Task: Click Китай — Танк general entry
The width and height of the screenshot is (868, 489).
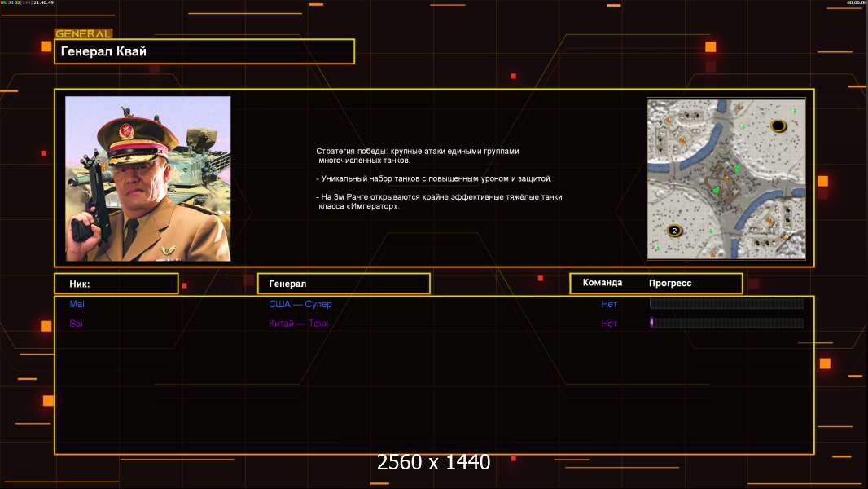Action: pyautogui.click(x=299, y=324)
